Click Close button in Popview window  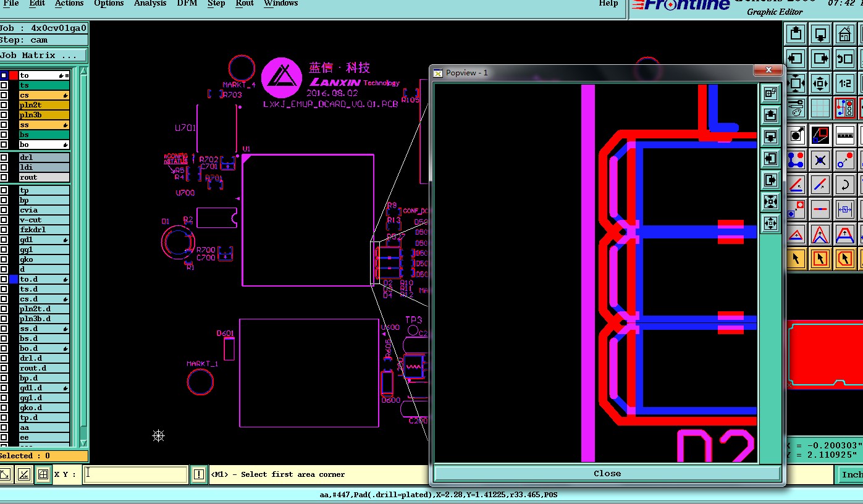(x=607, y=473)
